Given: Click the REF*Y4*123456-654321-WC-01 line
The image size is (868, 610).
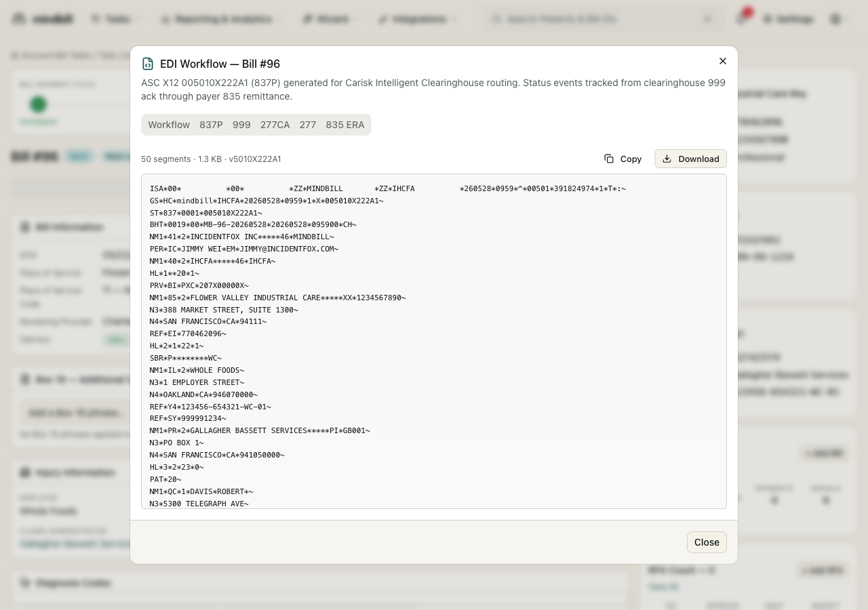Looking at the screenshot, I should pyautogui.click(x=210, y=407).
